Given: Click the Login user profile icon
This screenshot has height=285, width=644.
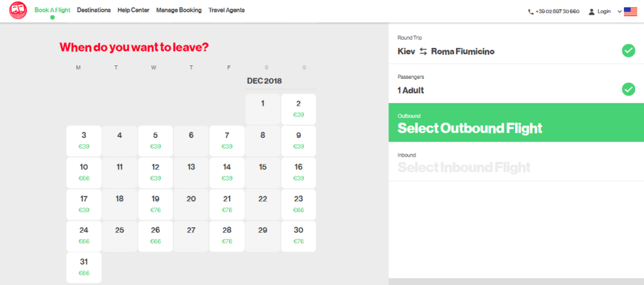Looking at the screenshot, I should 591,11.
